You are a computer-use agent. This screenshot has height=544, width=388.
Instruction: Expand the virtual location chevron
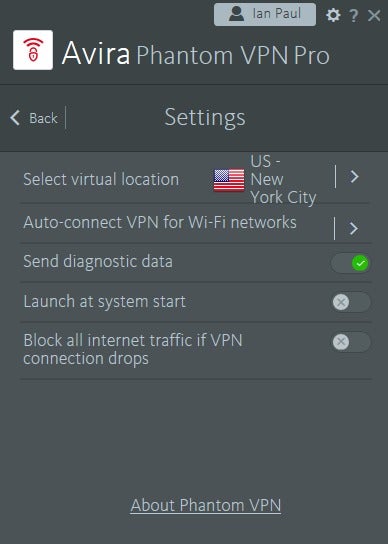click(x=354, y=177)
